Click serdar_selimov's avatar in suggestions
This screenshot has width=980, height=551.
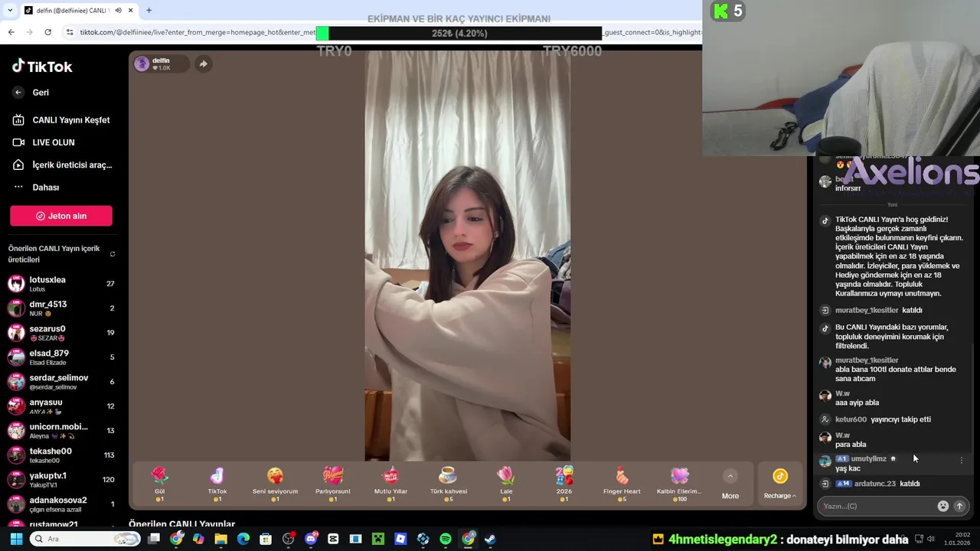point(16,382)
